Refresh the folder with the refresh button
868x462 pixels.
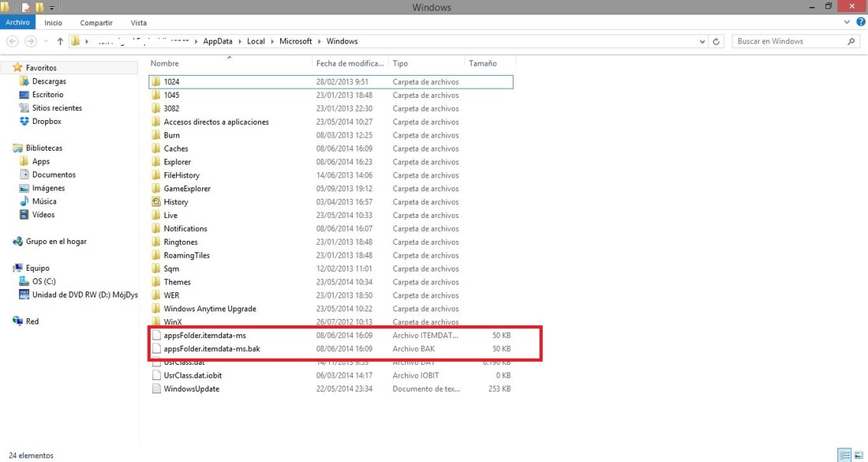pyautogui.click(x=716, y=42)
